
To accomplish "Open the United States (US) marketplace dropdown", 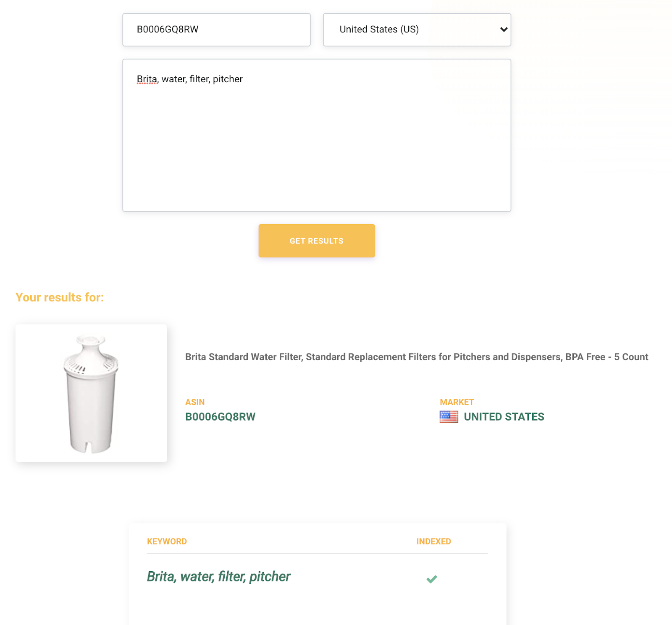I will coord(417,30).
